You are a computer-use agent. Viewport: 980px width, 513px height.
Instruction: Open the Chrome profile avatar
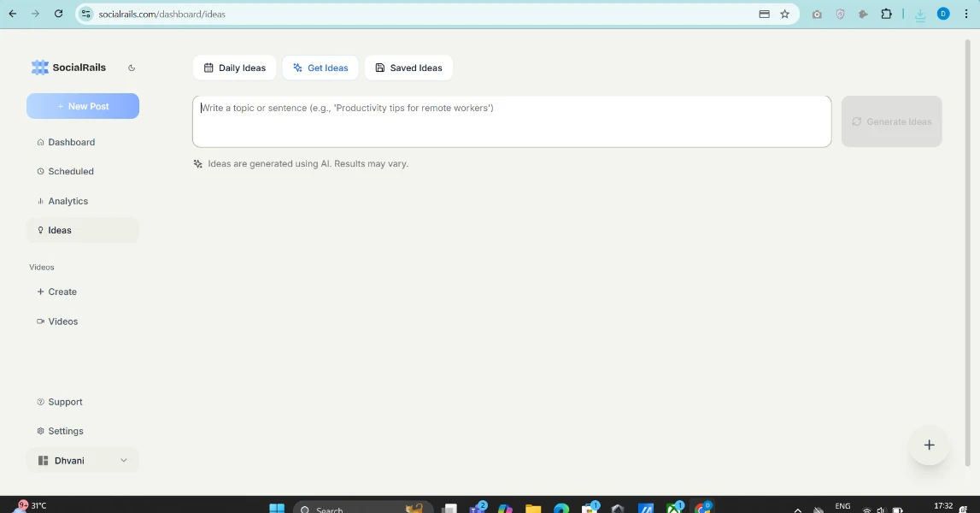943,14
